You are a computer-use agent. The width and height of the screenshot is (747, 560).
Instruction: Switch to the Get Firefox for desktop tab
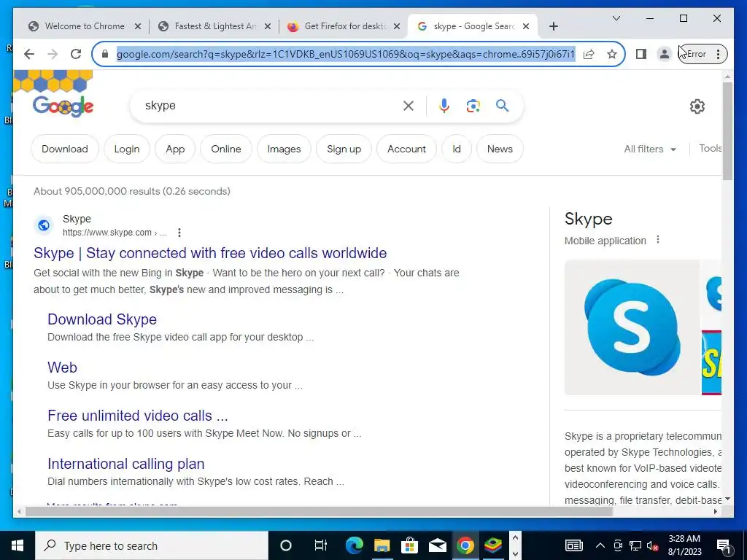point(345,26)
